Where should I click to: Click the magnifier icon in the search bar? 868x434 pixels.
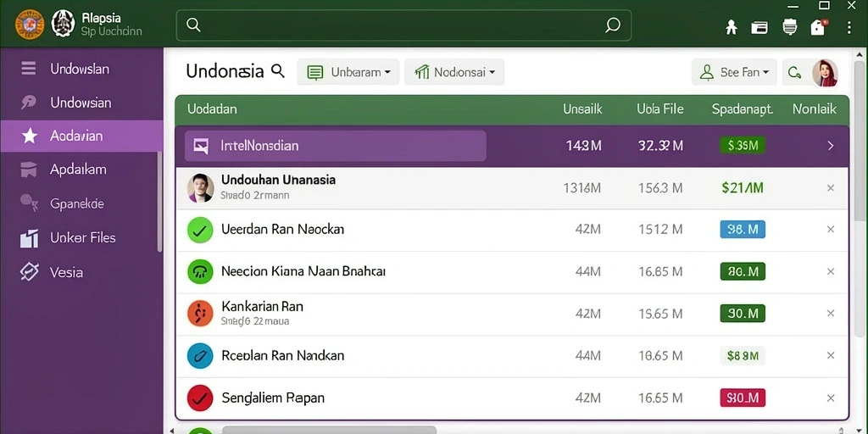click(193, 25)
